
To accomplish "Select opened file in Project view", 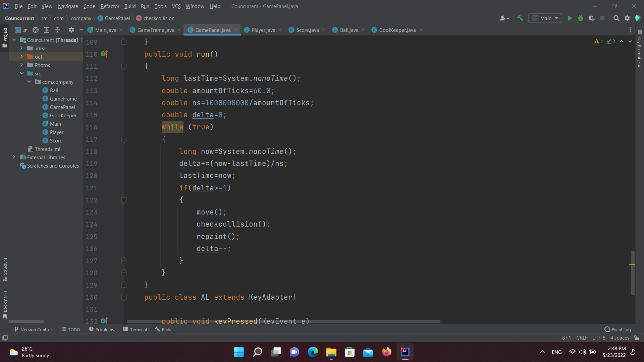I will point(35,30).
